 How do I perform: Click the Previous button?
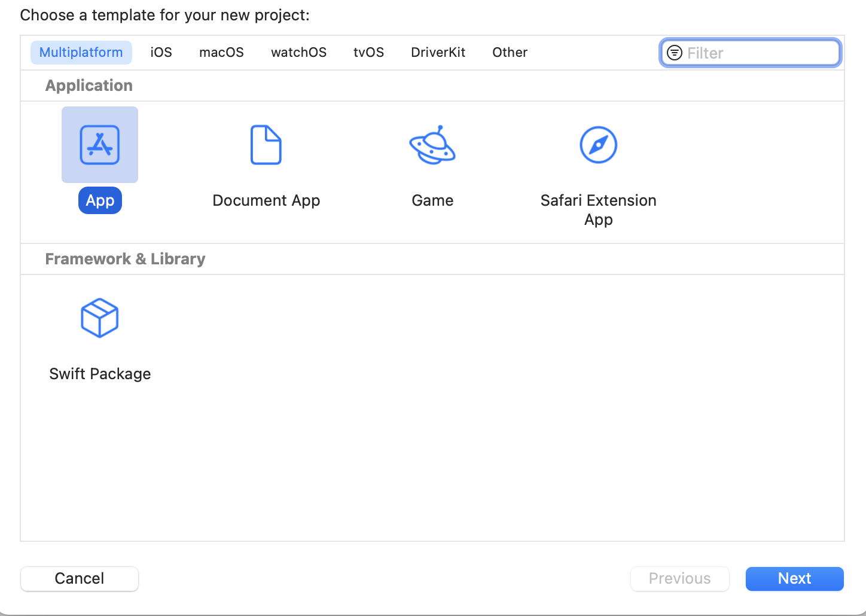click(679, 578)
